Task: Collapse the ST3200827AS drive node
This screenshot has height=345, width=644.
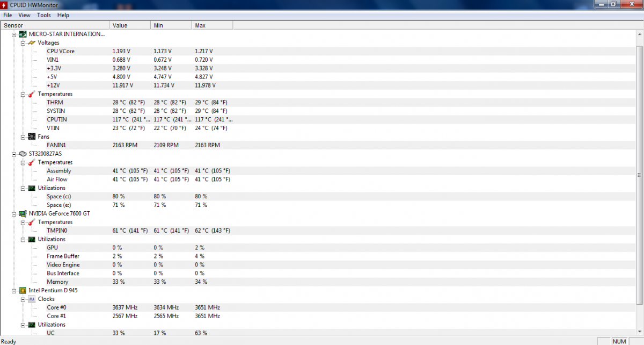Action: tap(14, 154)
